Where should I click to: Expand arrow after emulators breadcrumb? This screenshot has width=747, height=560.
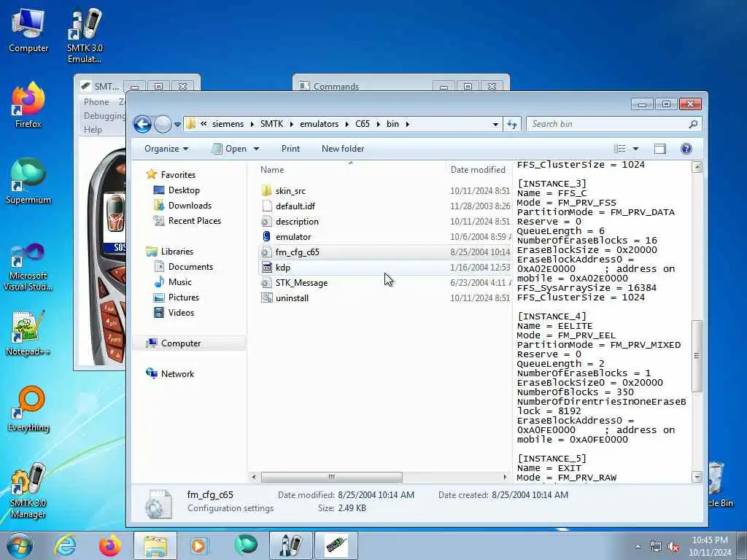(x=347, y=124)
